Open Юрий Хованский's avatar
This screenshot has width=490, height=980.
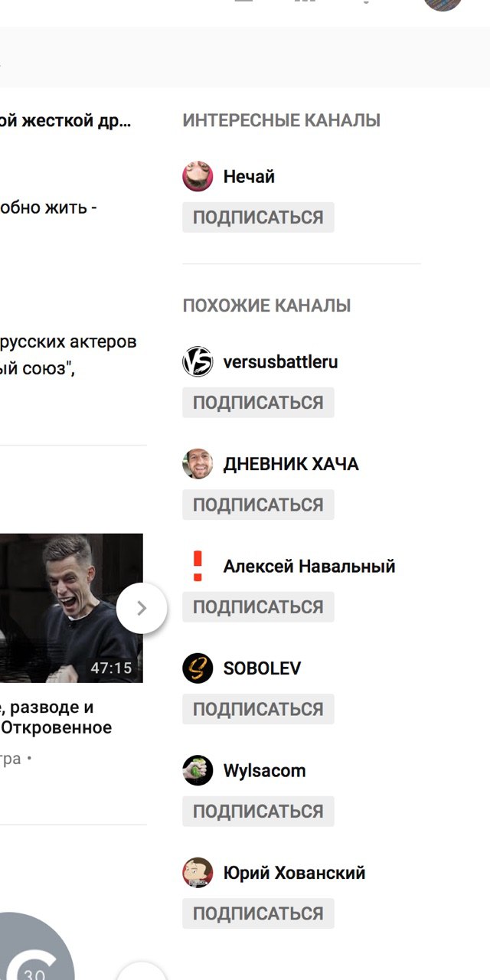(198, 873)
